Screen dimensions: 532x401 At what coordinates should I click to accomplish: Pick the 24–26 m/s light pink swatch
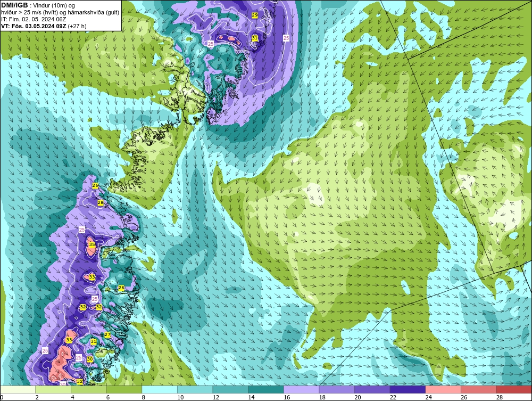coord(443,389)
